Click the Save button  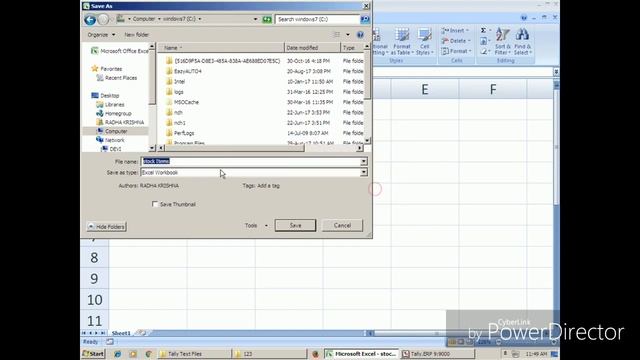click(295, 225)
